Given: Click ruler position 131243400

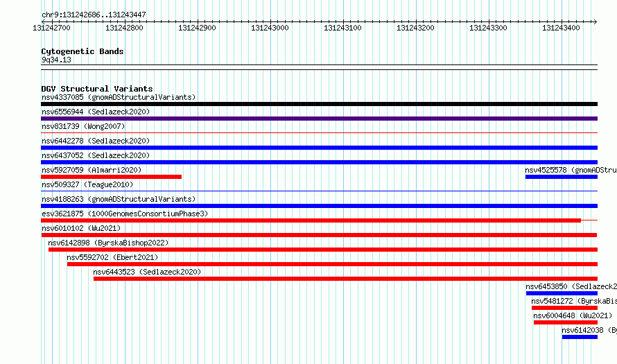Looking at the screenshot, I should [x=561, y=28].
